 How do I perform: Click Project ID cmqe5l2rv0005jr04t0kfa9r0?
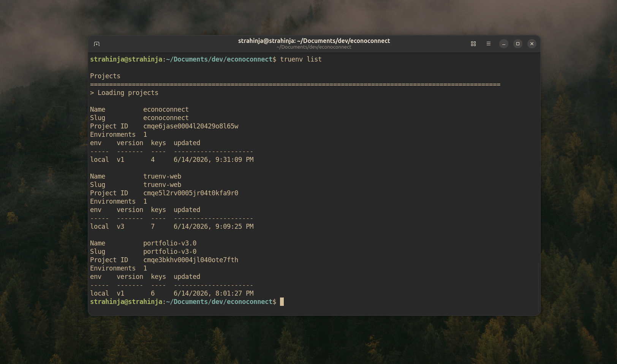pyautogui.click(x=191, y=193)
